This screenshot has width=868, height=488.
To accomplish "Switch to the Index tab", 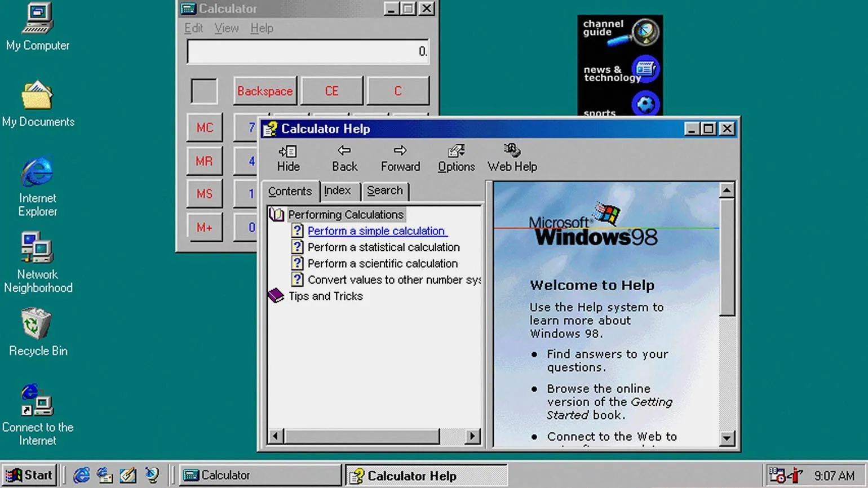I will pyautogui.click(x=337, y=191).
